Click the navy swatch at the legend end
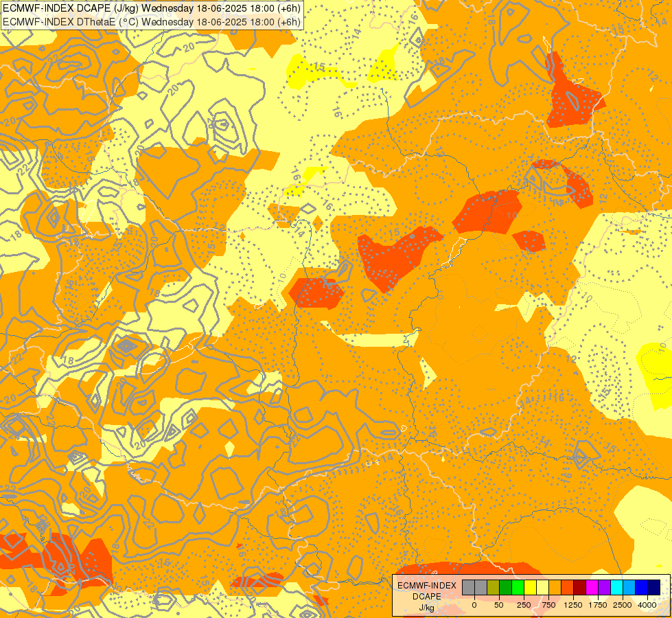The image size is (672, 618). click(654, 588)
